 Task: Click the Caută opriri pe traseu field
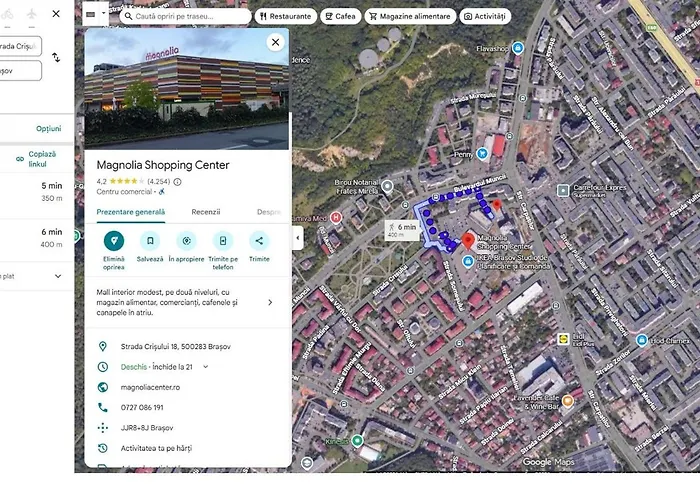coord(185,16)
